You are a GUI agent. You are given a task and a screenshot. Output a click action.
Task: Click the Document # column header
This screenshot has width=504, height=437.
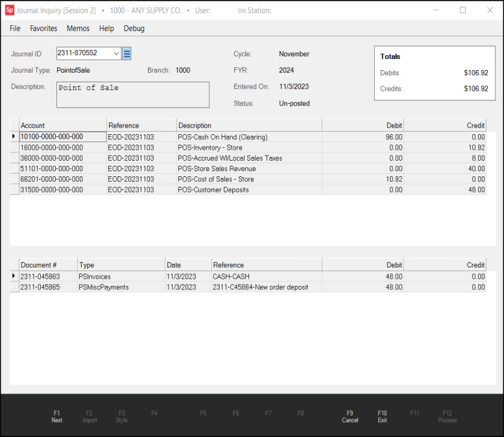[48, 265]
